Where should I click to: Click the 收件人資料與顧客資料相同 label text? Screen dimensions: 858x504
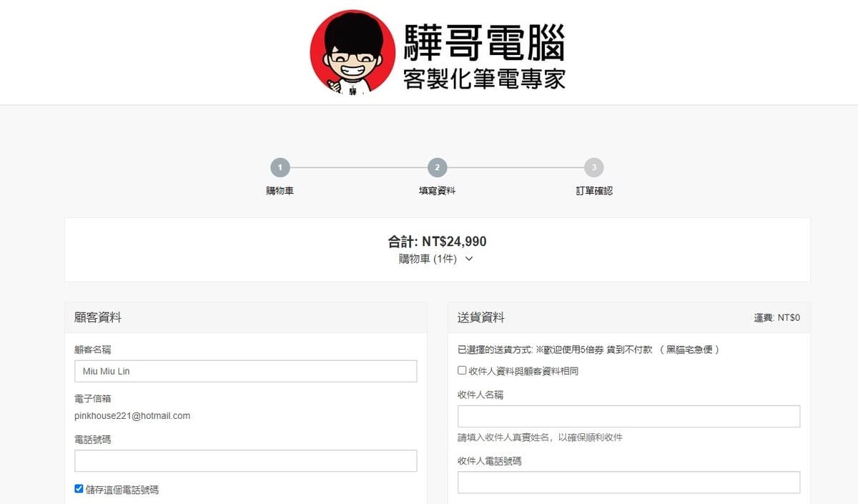[523, 371]
